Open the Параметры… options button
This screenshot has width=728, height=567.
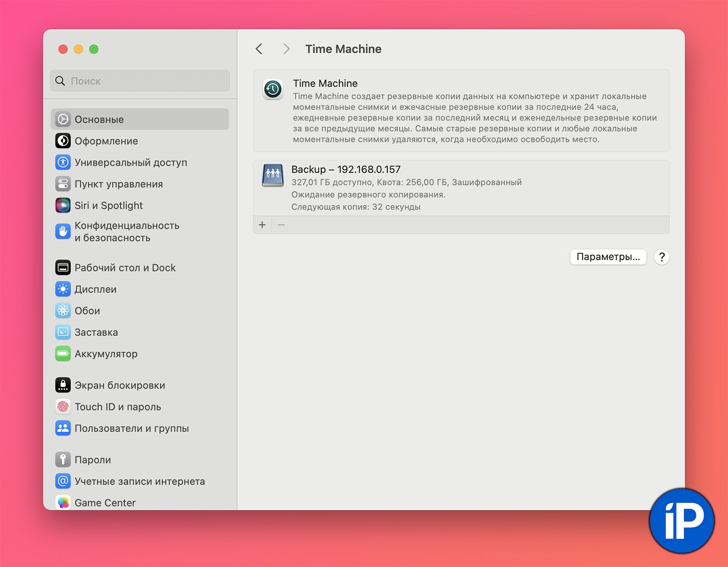608,257
